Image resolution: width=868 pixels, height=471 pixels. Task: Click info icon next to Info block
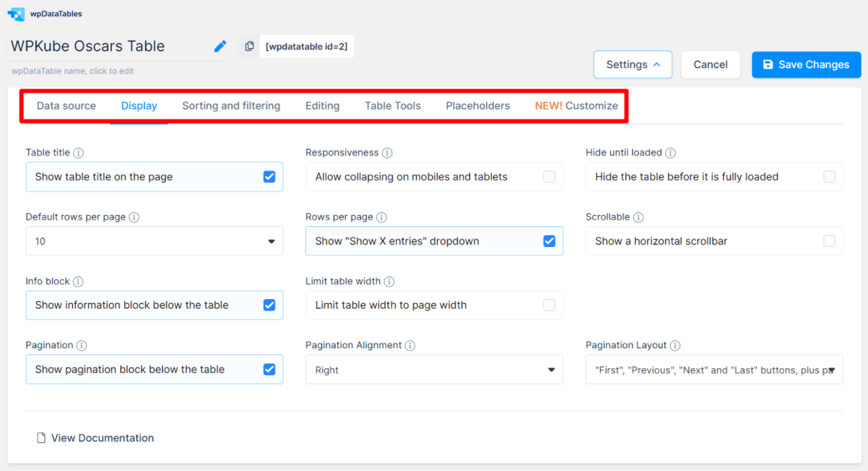click(x=78, y=282)
